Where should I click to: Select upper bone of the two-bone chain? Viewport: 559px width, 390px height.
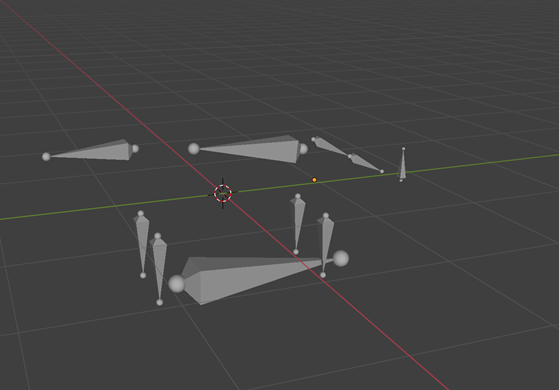(x=331, y=147)
